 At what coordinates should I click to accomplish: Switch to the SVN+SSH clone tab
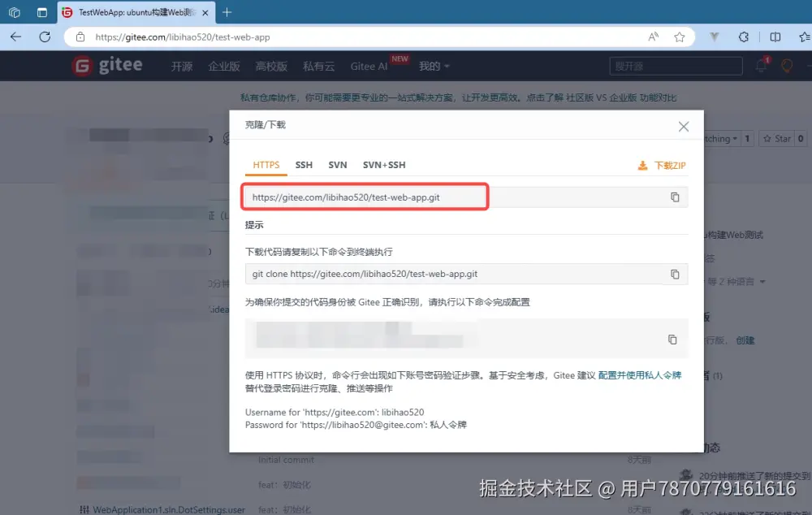tap(384, 165)
